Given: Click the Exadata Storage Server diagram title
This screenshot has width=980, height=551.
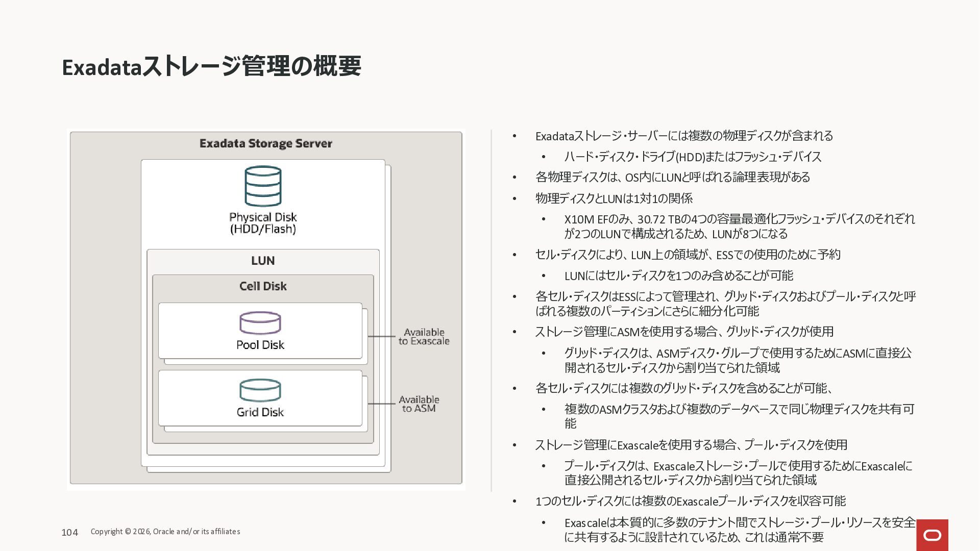Looking at the screenshot, I should click(x=265, y=143).
